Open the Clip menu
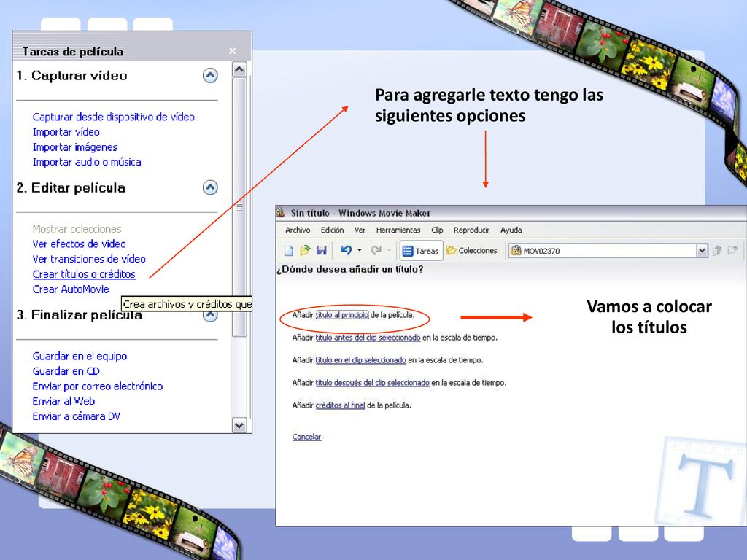The image size is (747, 560). point(437,230)
